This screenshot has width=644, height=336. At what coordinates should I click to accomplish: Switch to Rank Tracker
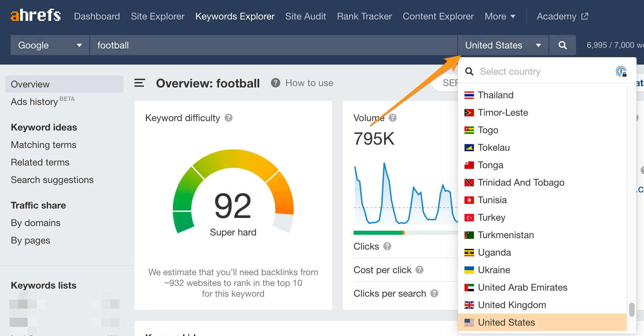[364, 16]
